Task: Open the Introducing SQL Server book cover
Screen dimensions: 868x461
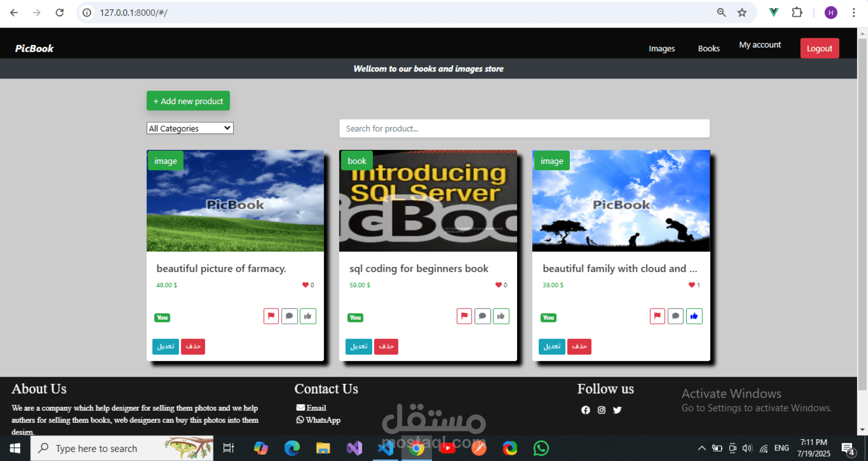Action: click(x=428, y=201)
